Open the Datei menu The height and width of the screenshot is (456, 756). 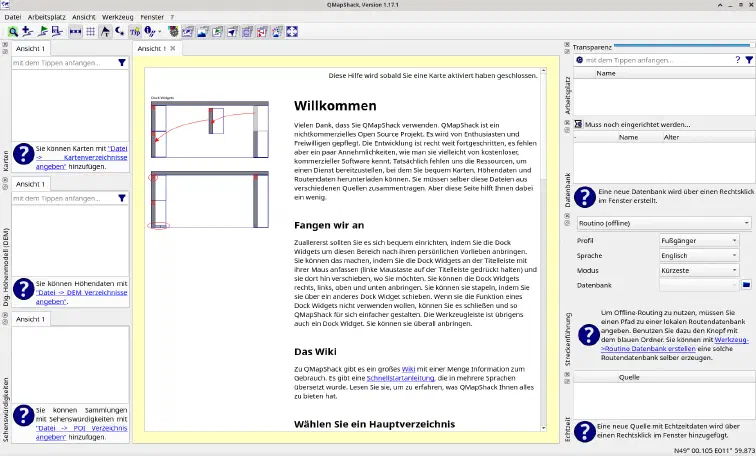[13, 17]
